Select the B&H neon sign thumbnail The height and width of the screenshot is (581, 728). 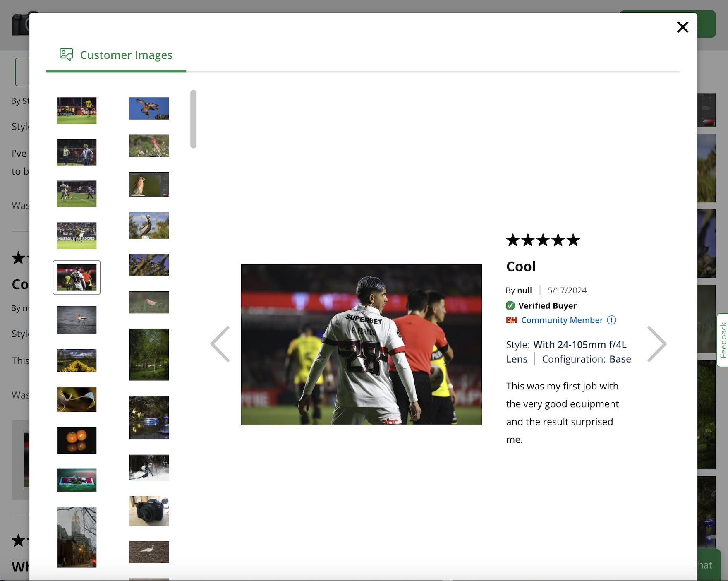(x=77, y=480)
